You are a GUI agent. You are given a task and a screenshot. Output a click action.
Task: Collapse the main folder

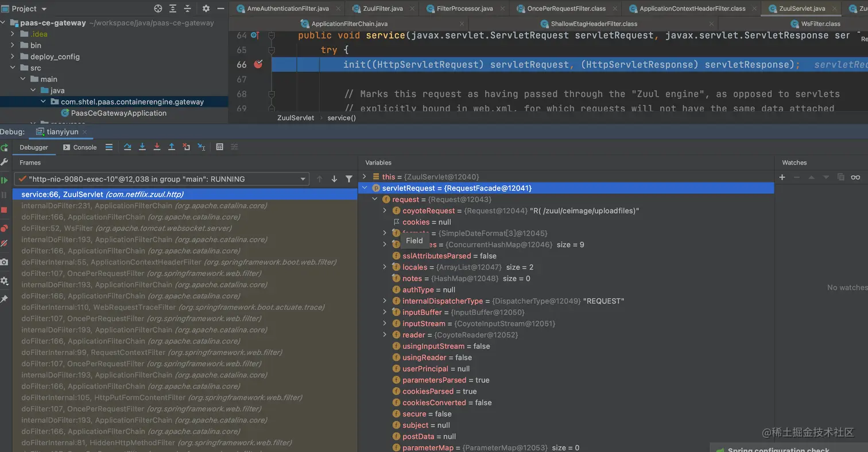(23, 79)
